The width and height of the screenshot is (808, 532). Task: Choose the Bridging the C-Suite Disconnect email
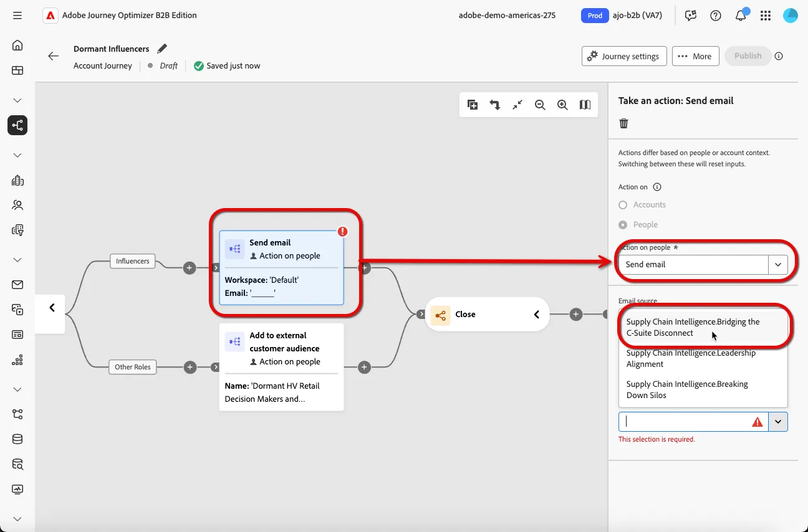(x=703, y=328)
